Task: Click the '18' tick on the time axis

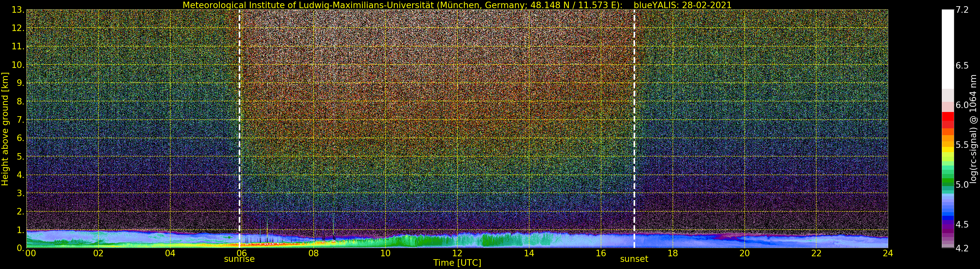Action: (x=673, y=253)
